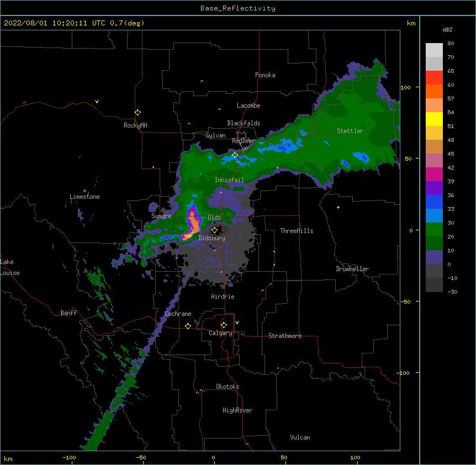Image resolution: width=476 pixels, height=465 pixels.
Task: Pick the dark orange 57–60 dBZ swatch
Action: (x=434, y=91)
